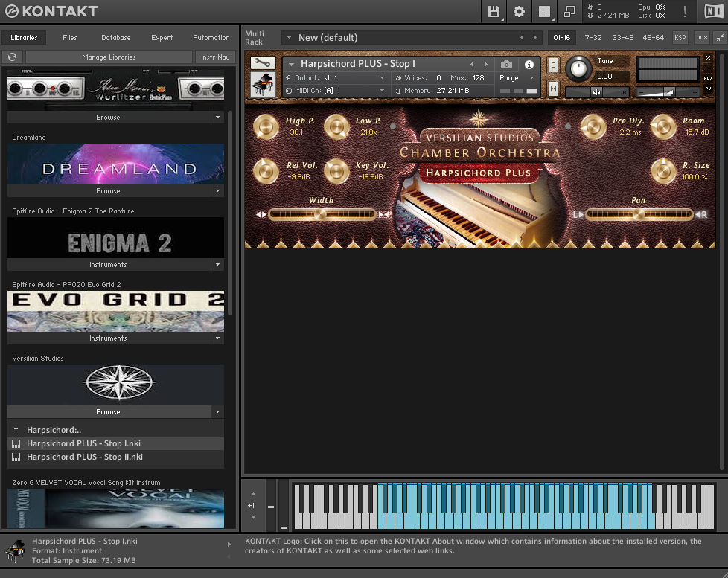The image size is (728, 578).
Task: Click the grand piano instrument icon
Action: [263, 85]
